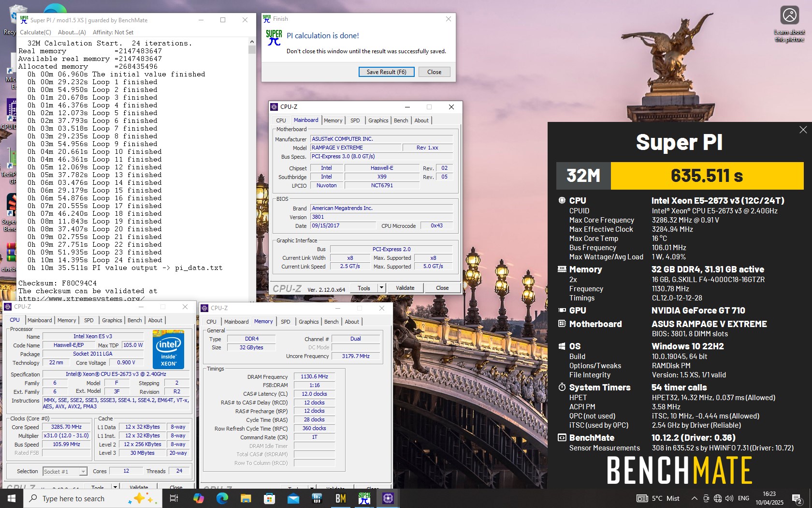The image size is (812, 508).
Task: Switch to CPU tab in Memory CPU-Z window
Action: [x=211, y=322]
